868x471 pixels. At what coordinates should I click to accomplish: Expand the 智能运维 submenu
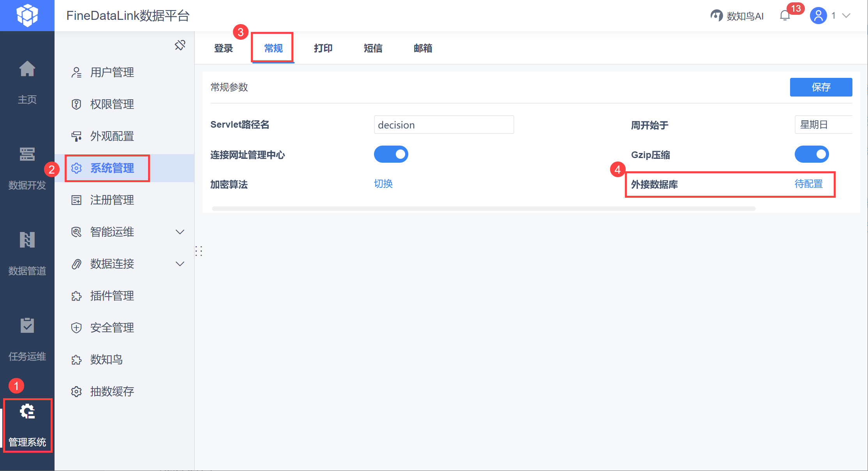click(180, 232)
